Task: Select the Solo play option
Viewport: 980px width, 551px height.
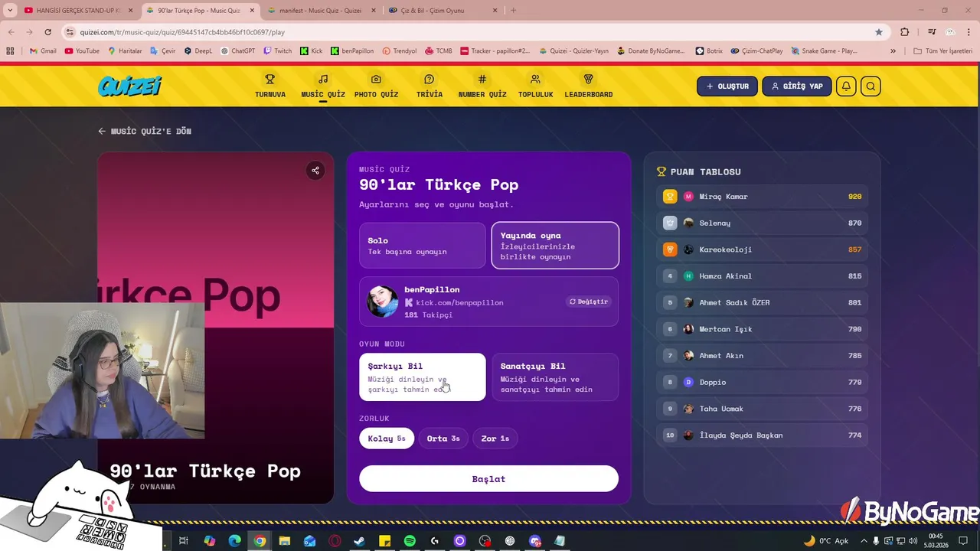Action: 423,246
